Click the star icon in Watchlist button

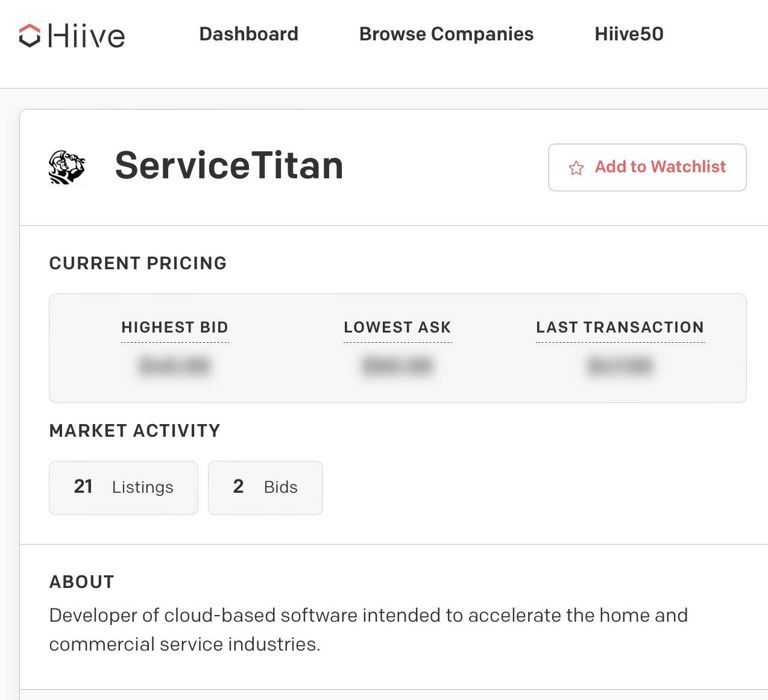click(x=576, y=168)
